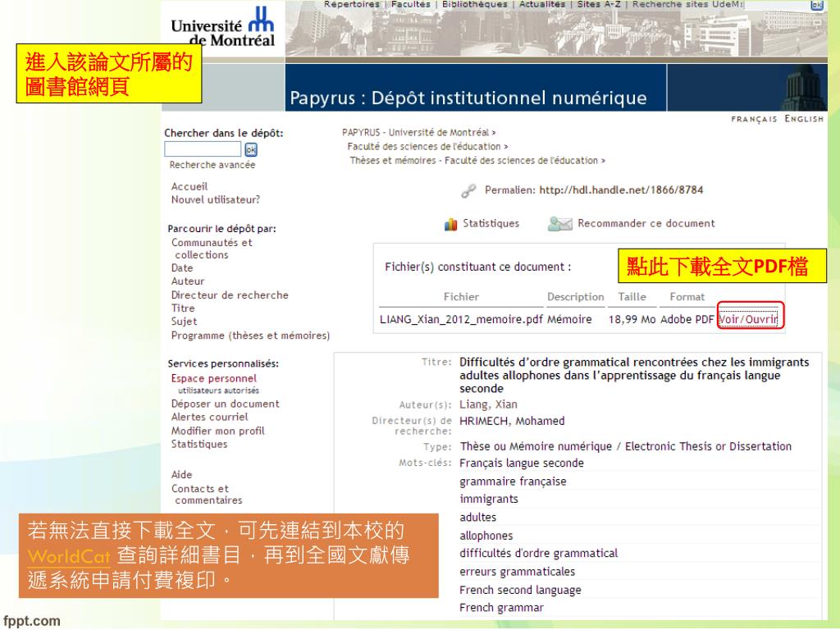Click the envelope recommend icon

coord(560,223)
